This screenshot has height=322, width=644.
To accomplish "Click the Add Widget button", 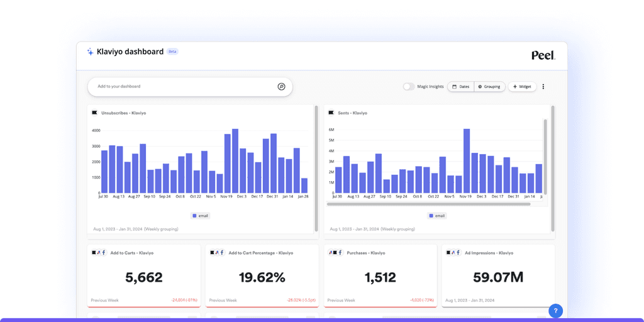I will [522, 87].
